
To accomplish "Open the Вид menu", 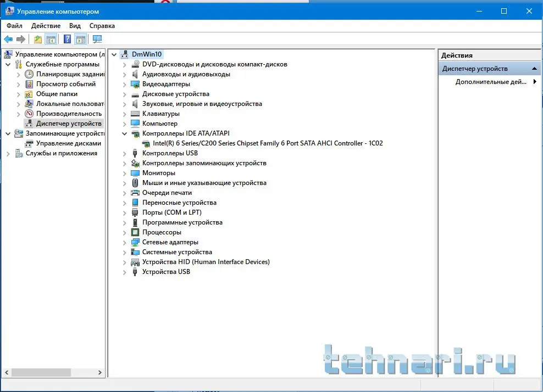I will pos(75,26).
